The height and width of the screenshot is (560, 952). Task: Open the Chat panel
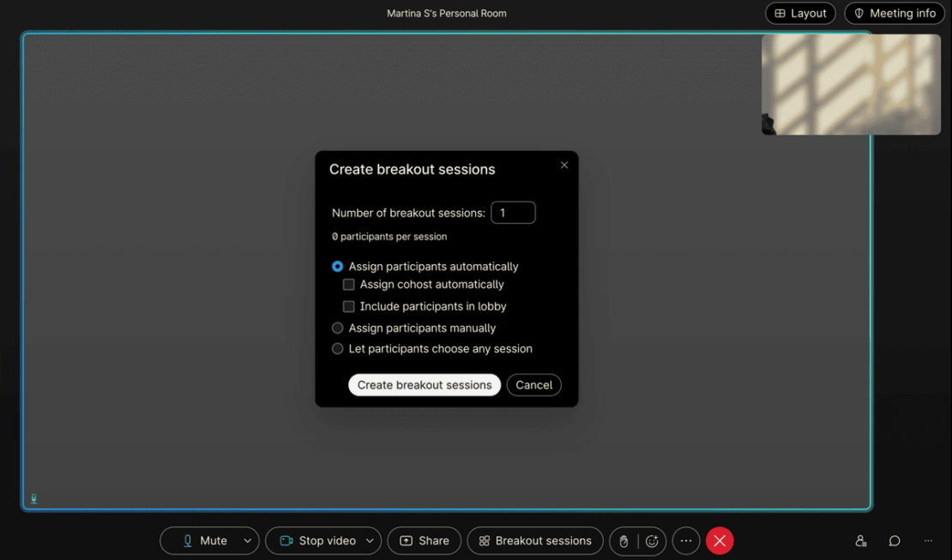tap(895, 540)
